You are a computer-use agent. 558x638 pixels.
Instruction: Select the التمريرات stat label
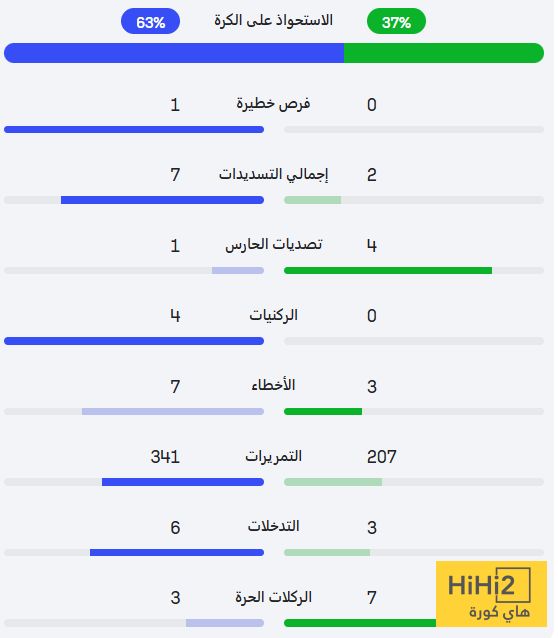275,457
